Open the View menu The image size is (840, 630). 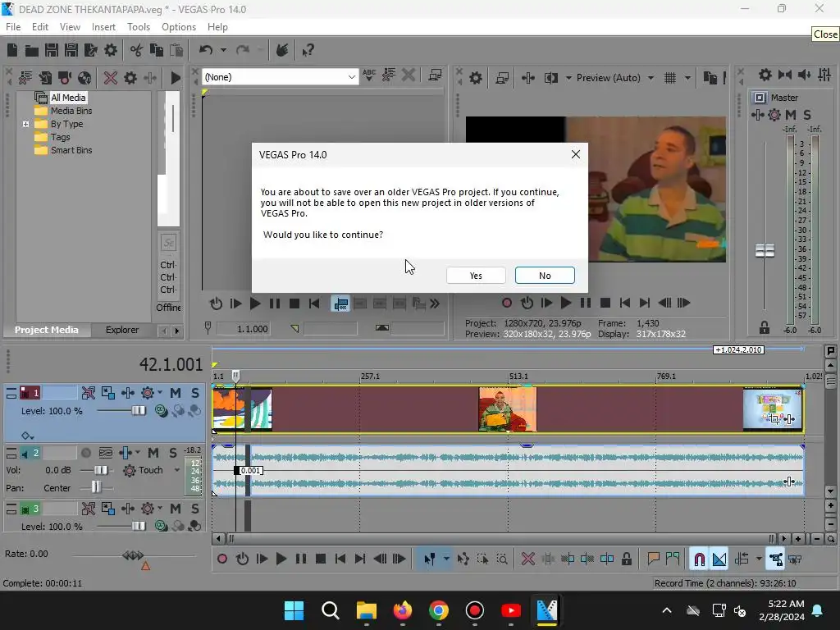[x=70, y=27]
